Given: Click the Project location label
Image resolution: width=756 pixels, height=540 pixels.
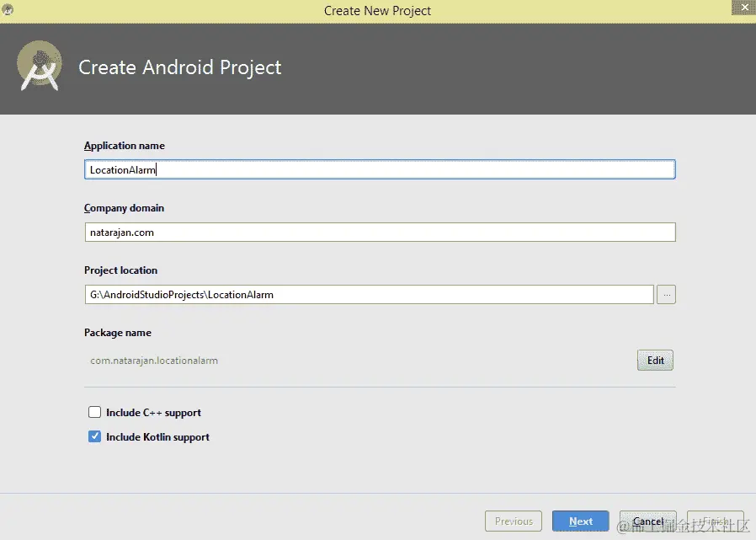Looking at the screenshot, I should 120,270.
